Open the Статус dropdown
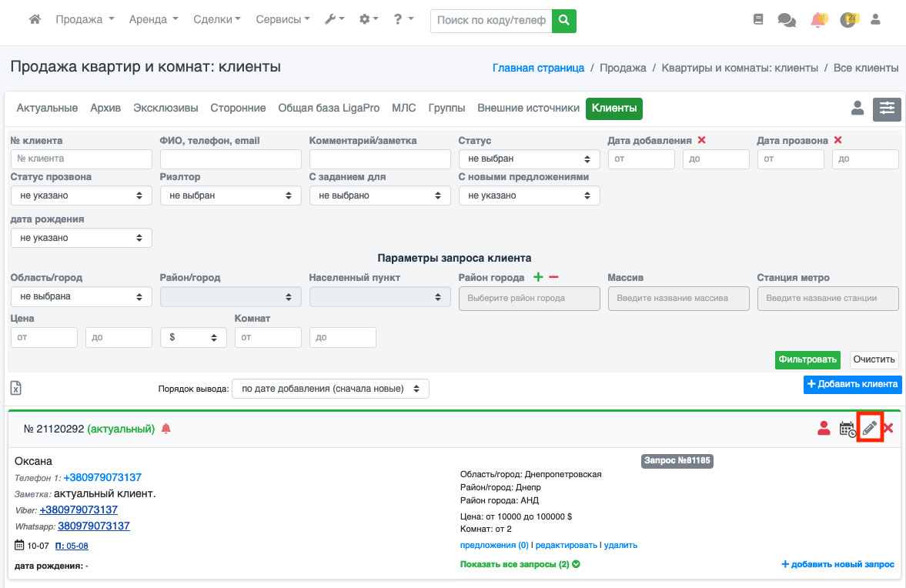The height and width of the screenshot is (588, 906). coord(529,159)
